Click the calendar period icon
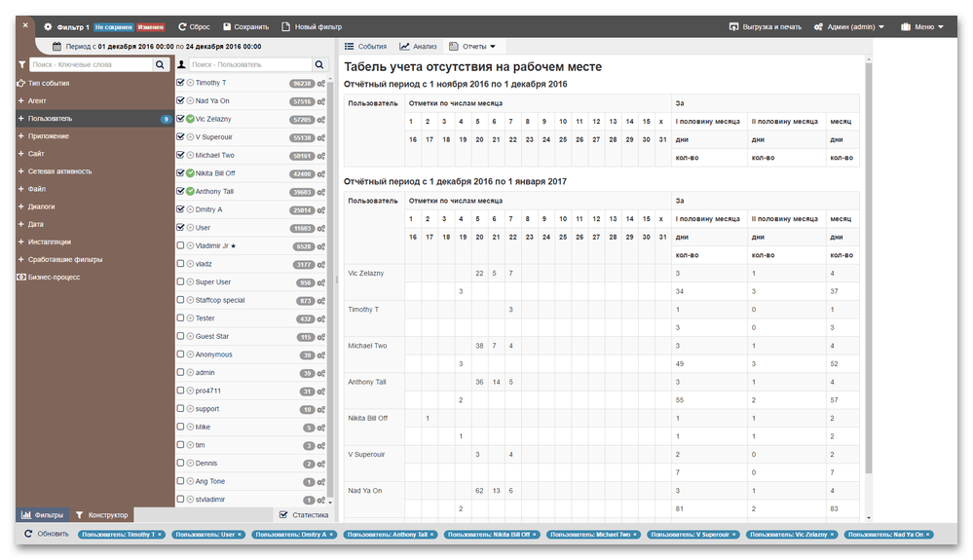Viewport: 973px width, 560px height. point(56,46)
